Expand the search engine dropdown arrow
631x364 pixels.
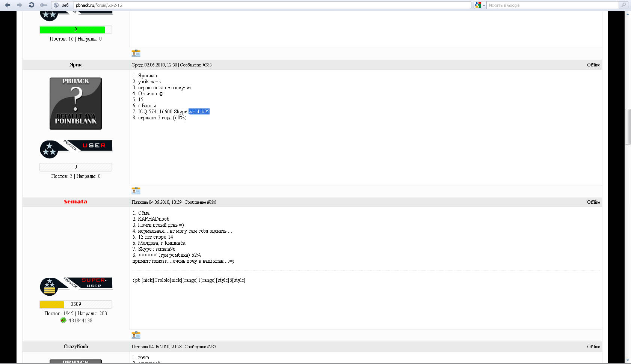(x=484, y=5)
